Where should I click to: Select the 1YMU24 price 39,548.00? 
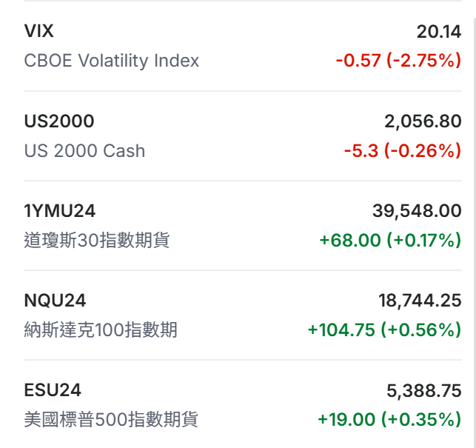[x=417, y=210]
